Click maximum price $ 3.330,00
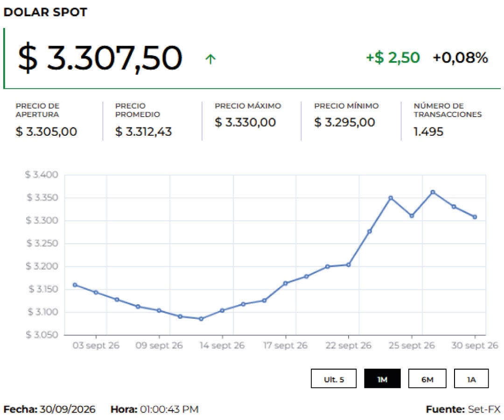The image size is (504, 420). (x=245, y=122)
